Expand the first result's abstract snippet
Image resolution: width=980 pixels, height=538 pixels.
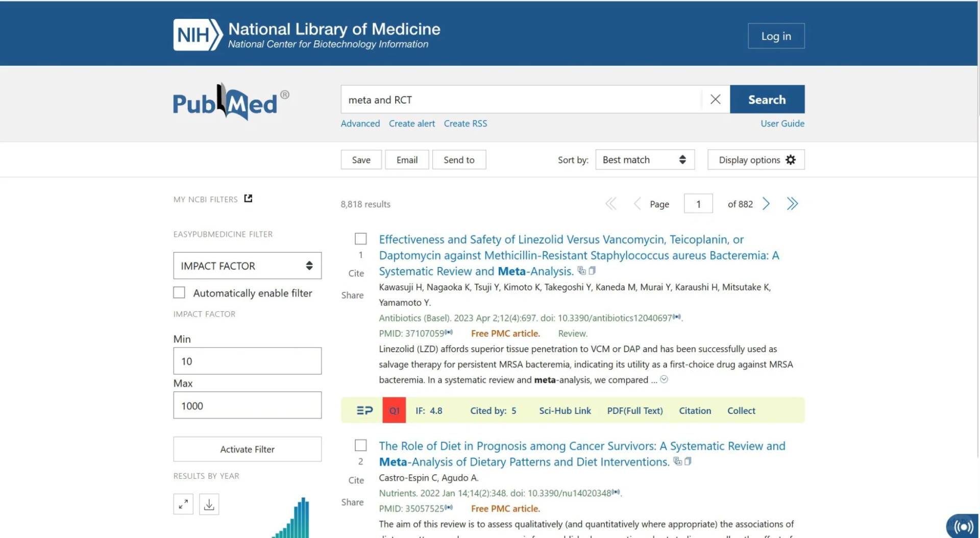click(x=664, y=379)
